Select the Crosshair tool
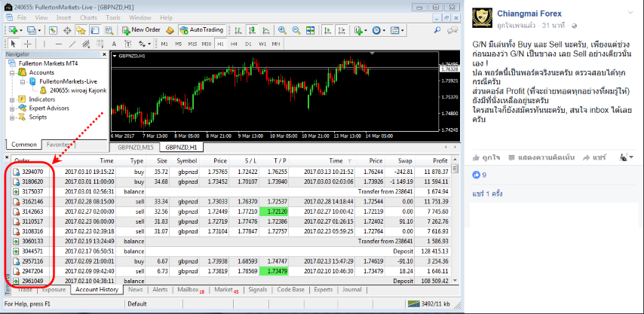This screenshot has height=314, width=644. [x=27, y=44]
